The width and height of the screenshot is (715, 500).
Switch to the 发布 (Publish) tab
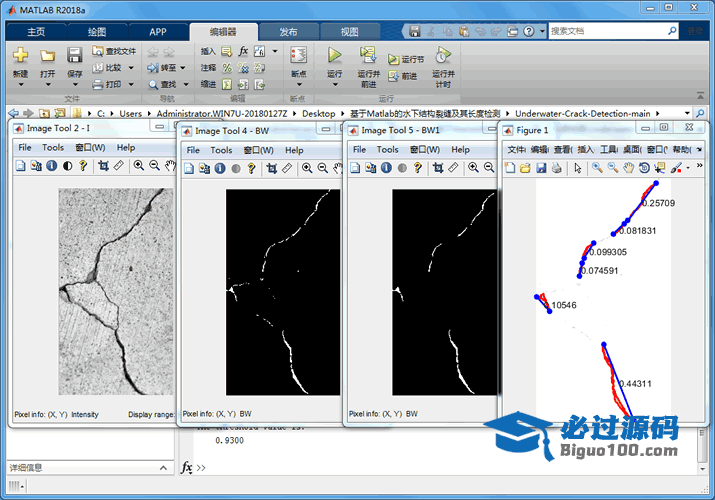pyautogui.click(x=288, y=32)
